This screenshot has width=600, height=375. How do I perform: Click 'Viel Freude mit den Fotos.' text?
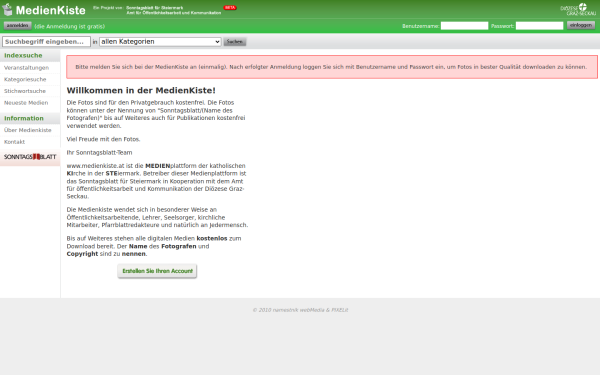click(x=103, y=139)
